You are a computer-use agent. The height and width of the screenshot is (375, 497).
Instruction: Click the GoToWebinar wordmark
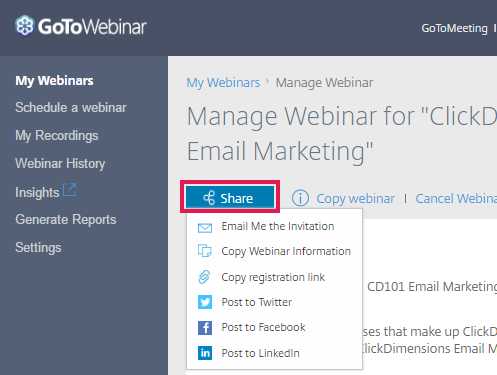pos(92,27)
